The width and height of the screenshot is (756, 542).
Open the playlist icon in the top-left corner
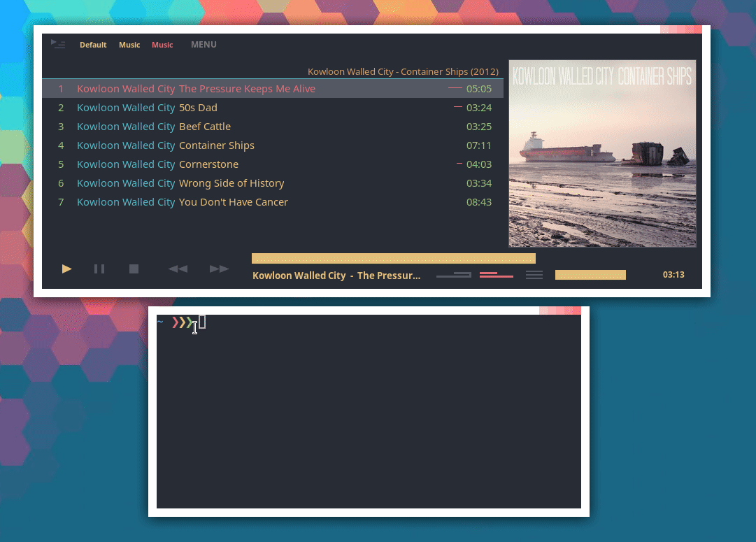[58, 44]
